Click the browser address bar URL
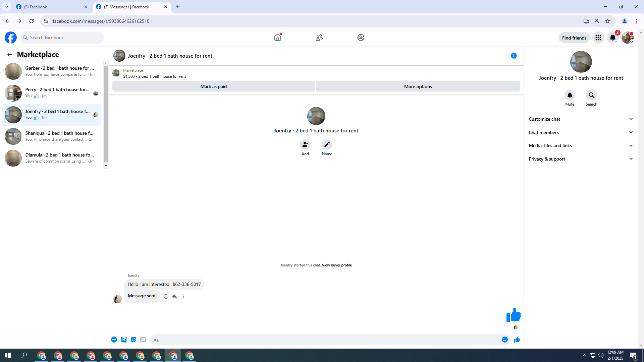 (101, 21)
